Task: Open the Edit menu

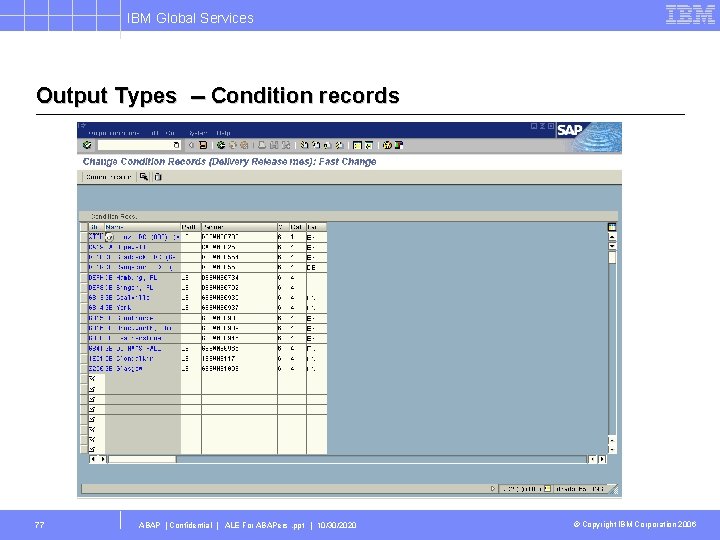Action: click(x=155, y=133)
